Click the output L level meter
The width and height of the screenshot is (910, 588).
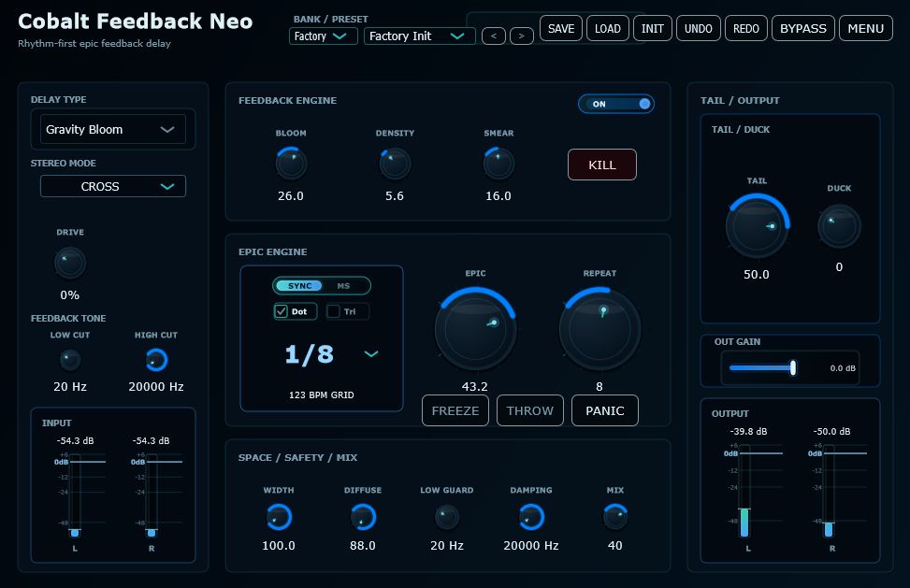point(744,491)
